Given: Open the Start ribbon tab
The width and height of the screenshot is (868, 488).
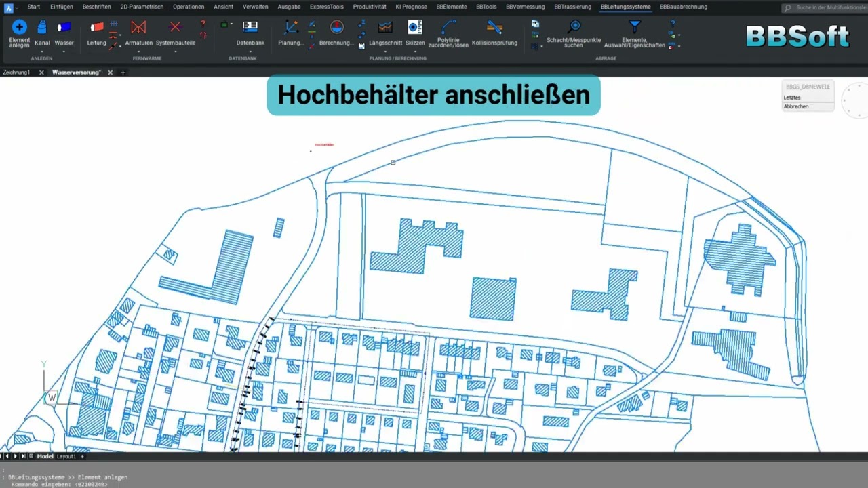Looking at the screenshot, I should click(34, 7).
